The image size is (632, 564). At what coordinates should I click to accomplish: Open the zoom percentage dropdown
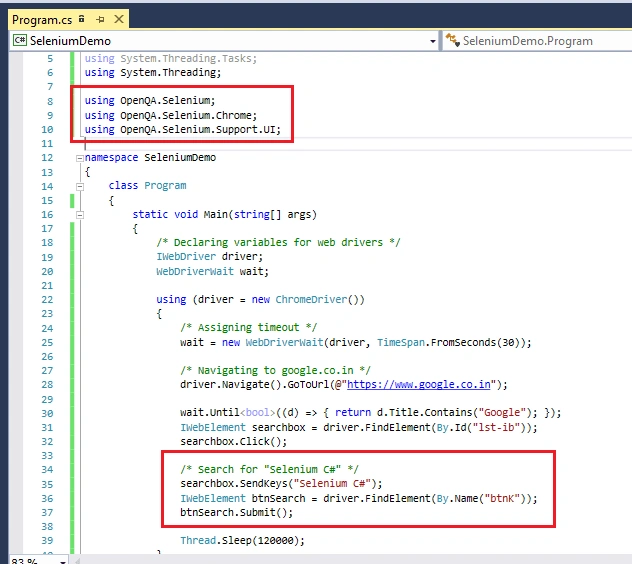click(x=63, y=561)
